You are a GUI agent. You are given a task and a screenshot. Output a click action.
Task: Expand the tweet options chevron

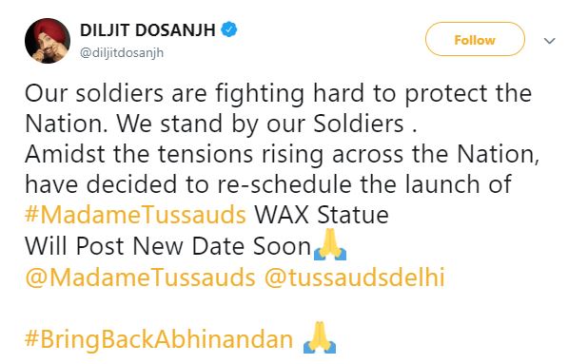click(549, 41)
